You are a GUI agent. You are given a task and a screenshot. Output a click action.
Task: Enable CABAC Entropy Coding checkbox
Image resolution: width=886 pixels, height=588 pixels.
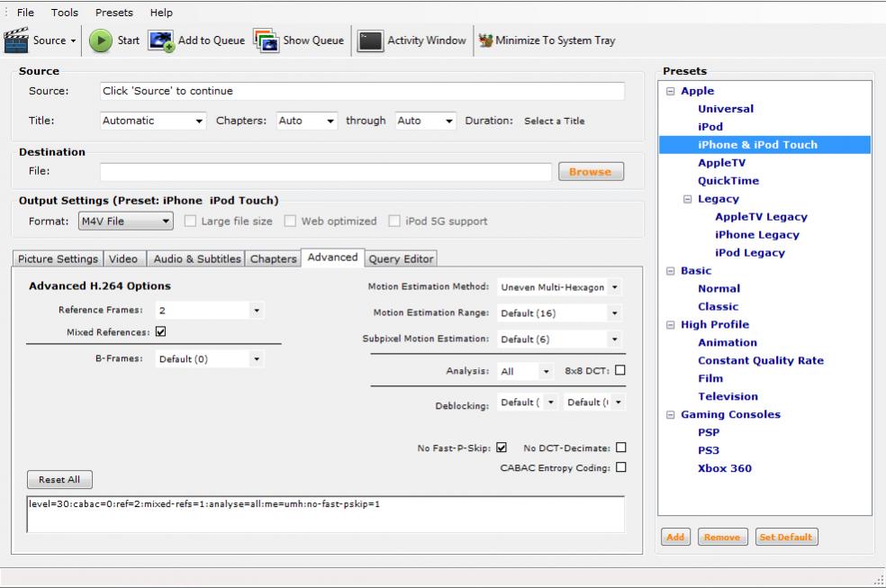point(621,467)
